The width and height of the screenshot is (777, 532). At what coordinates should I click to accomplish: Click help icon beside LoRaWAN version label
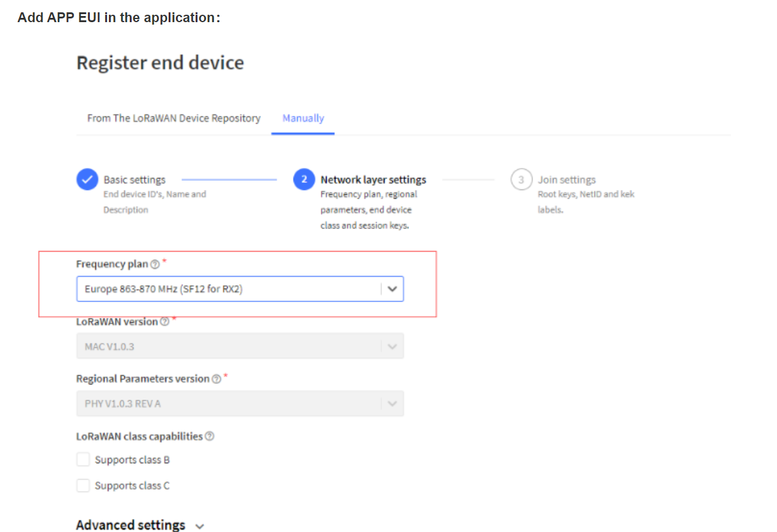tap(164, 322)
